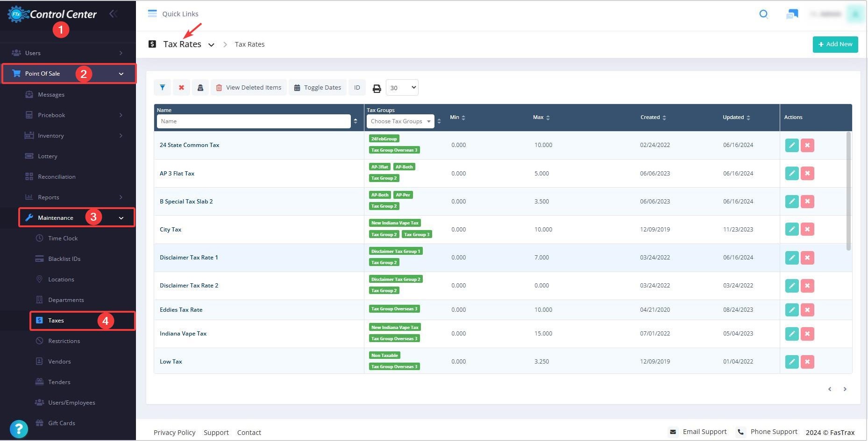Click the Tax Rates breadcrumb text
Image resolution: width=868 pixels, height=441 pixels.
coord(249,44)
